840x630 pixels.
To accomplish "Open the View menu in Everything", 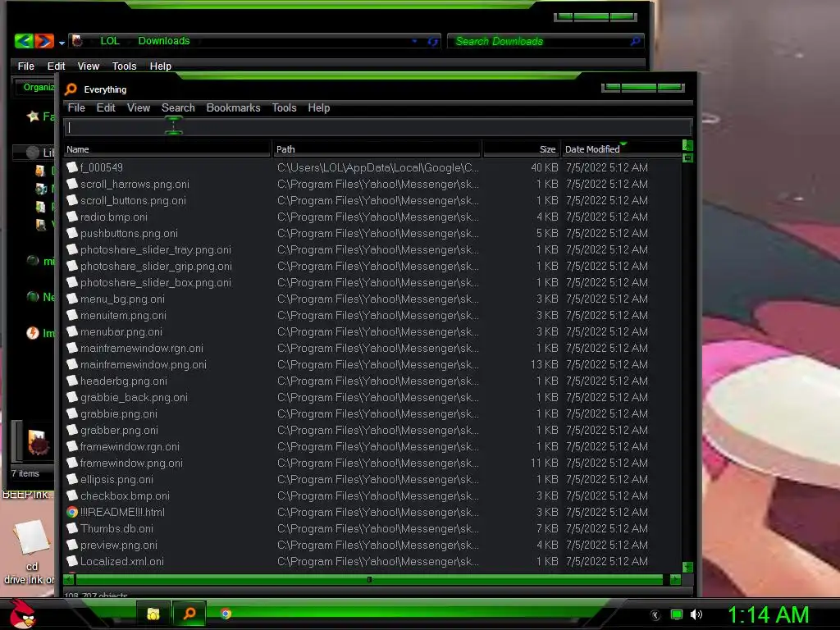I will pos(138,107).
